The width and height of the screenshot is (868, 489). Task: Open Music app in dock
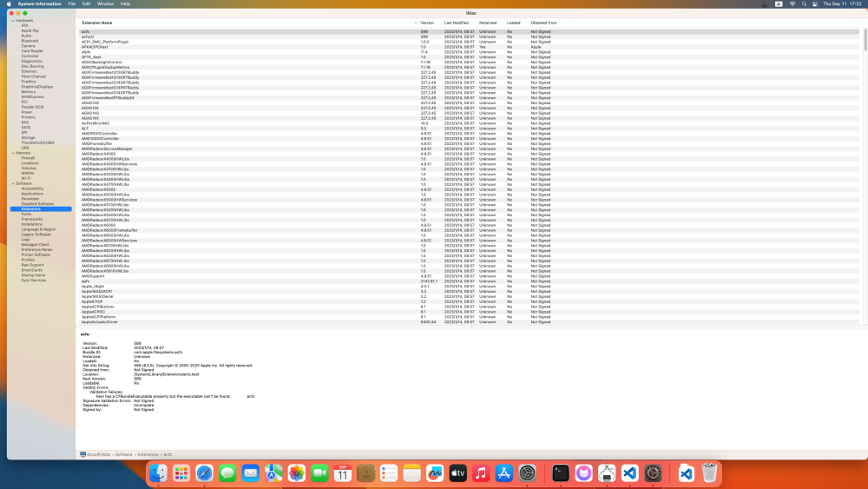click(x=481, y=473)
